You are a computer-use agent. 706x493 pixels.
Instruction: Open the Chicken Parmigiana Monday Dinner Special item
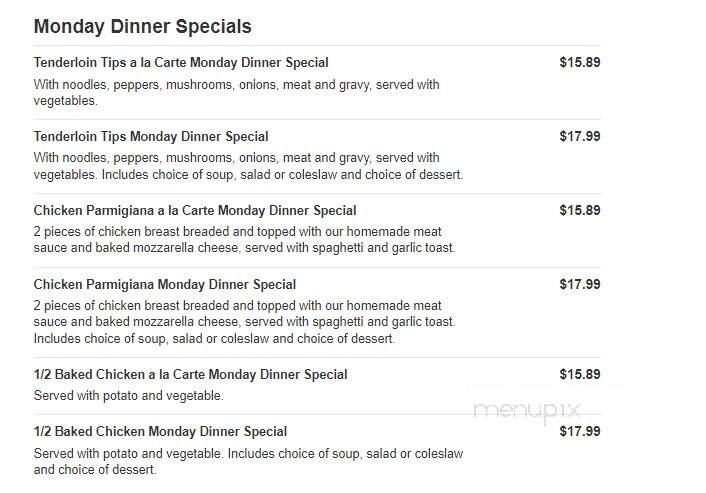(x=165, y=285)
